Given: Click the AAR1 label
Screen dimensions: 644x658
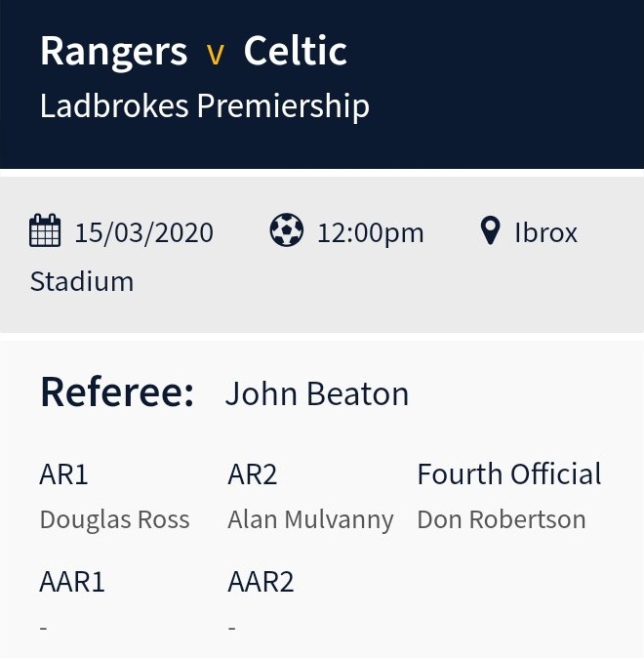Looking at the screenshot, I should click(x=72, y=582).
